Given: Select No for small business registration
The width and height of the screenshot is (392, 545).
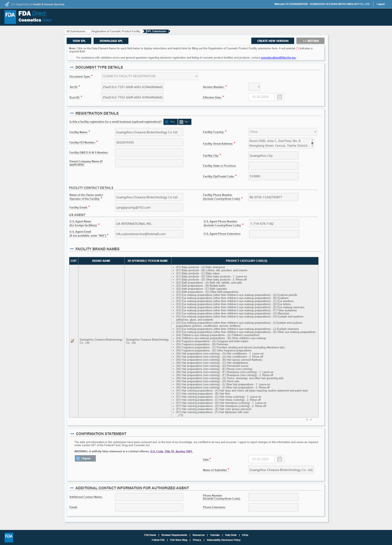Looking at the screenshot, I should (x=185, y=122).
